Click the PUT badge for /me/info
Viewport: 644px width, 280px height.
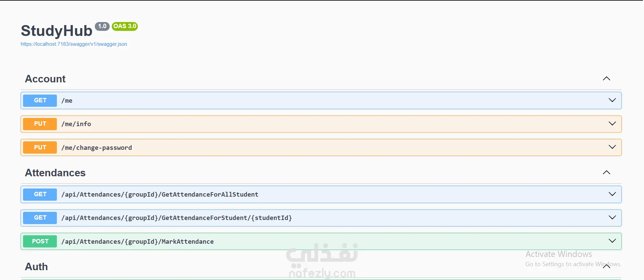[40, 124]
